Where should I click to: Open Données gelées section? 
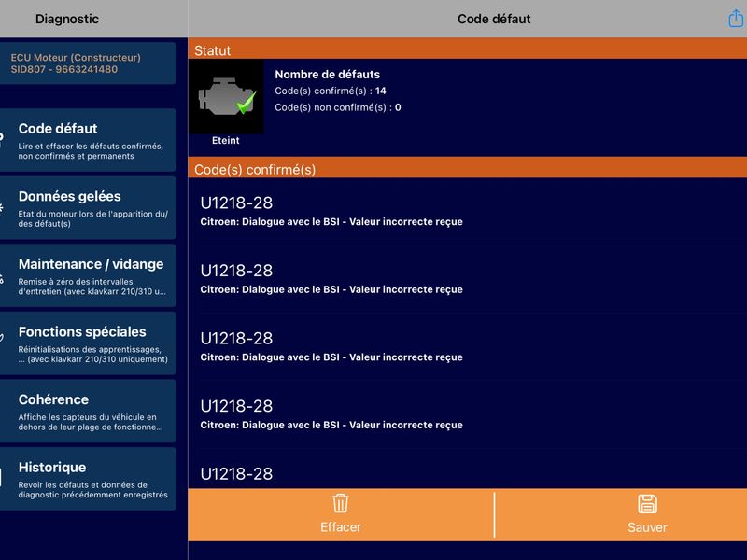click(88, 208)
